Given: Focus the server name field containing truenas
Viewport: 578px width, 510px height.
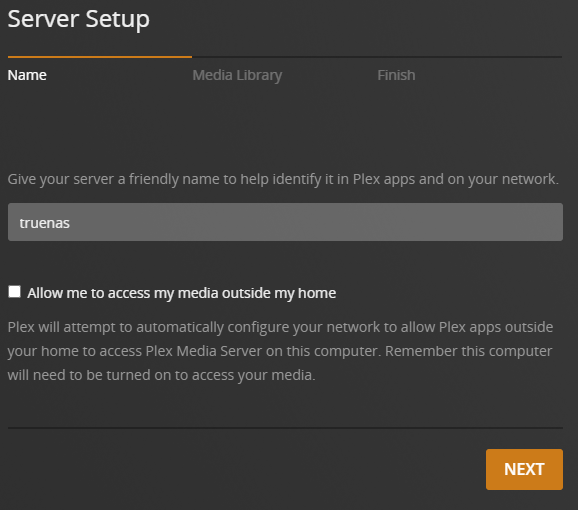Looking at the screenshot, I should 285,222.
